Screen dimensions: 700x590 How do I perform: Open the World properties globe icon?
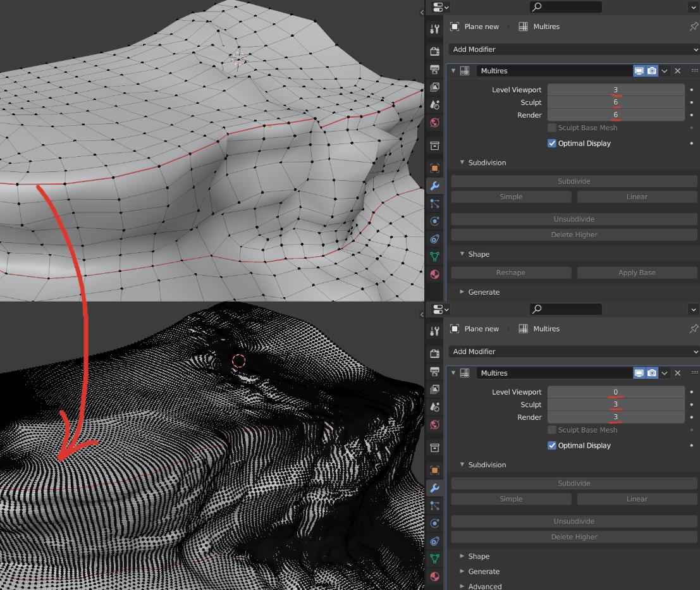[434, 123]
